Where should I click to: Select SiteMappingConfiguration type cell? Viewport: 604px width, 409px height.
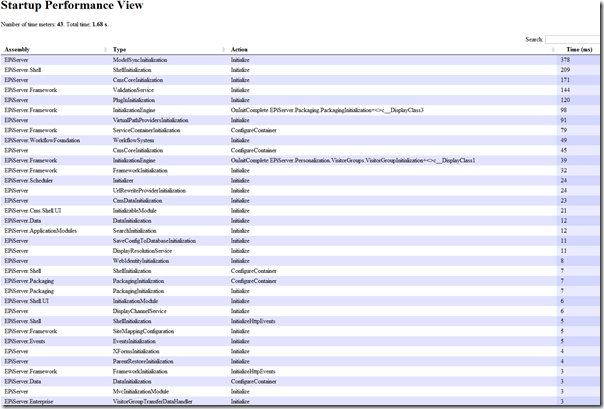click(x=143, y=331)
